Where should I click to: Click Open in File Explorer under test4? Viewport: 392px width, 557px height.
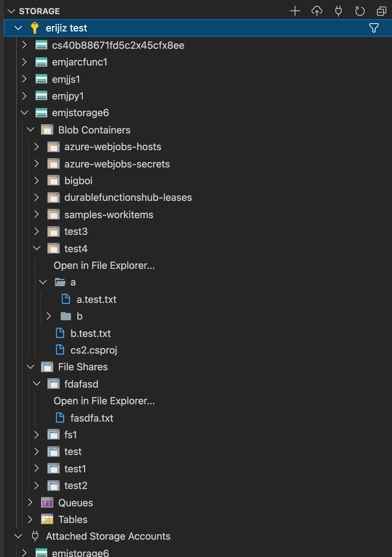click(x=104, y=265)
